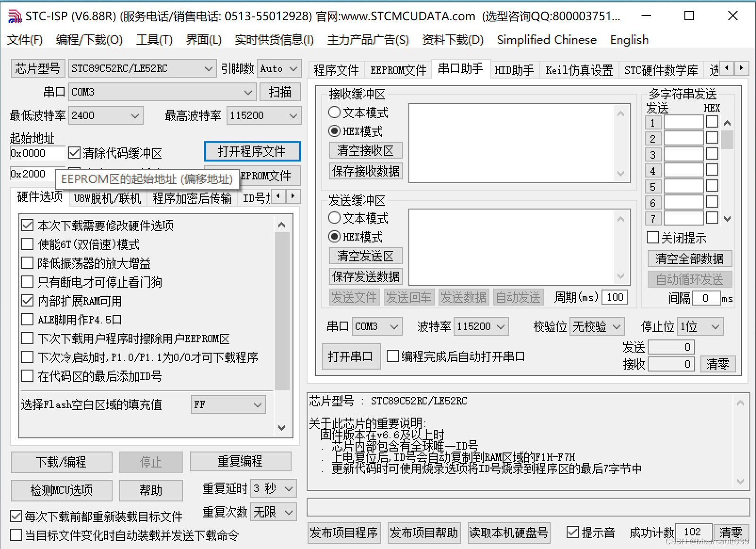This screenshot has width=756, height=549.
Task: Click the 保存发送数据 button
Action: tap(366, 276)
